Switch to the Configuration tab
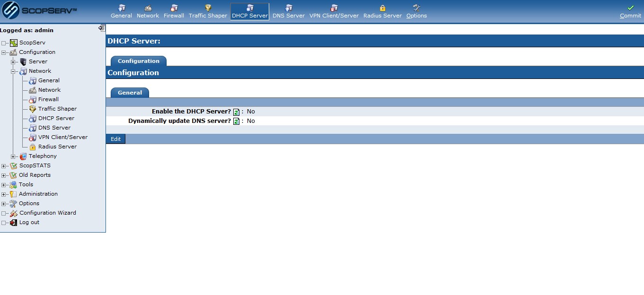This screenshot has height=295, width=644. [138, 61]
